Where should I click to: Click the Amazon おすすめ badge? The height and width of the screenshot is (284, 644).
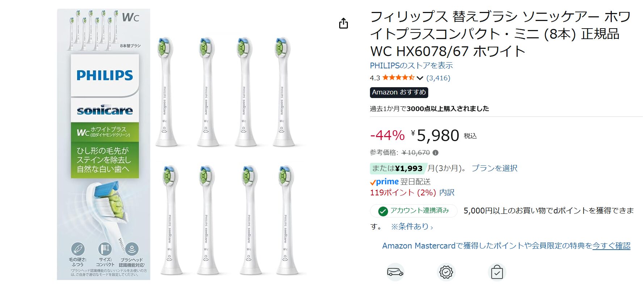(399, 92)
